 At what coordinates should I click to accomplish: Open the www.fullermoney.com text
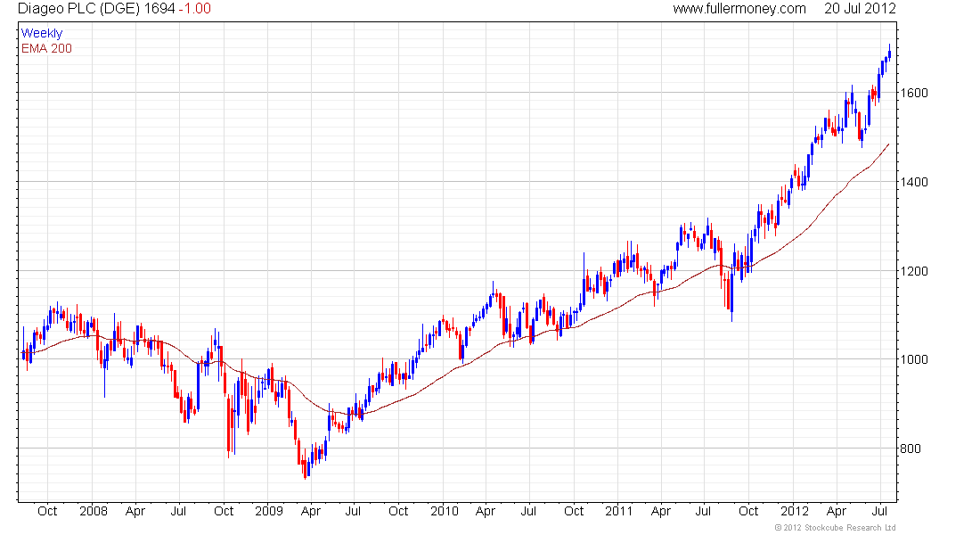739,9
